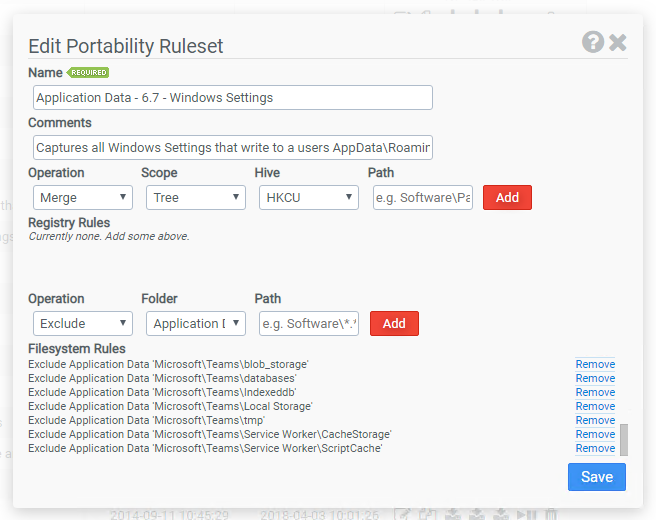Image resolution: width=656 pixels, height=520 pixels.
Task: Remove the Teams\Local Storage exclusion rule
Action: click(595, 406)
